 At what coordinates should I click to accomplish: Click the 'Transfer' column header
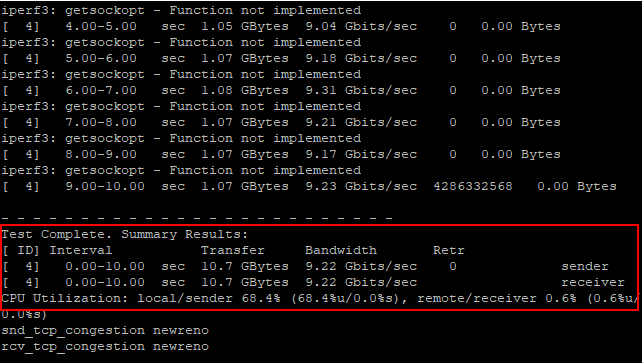click(x=233, y=250)
